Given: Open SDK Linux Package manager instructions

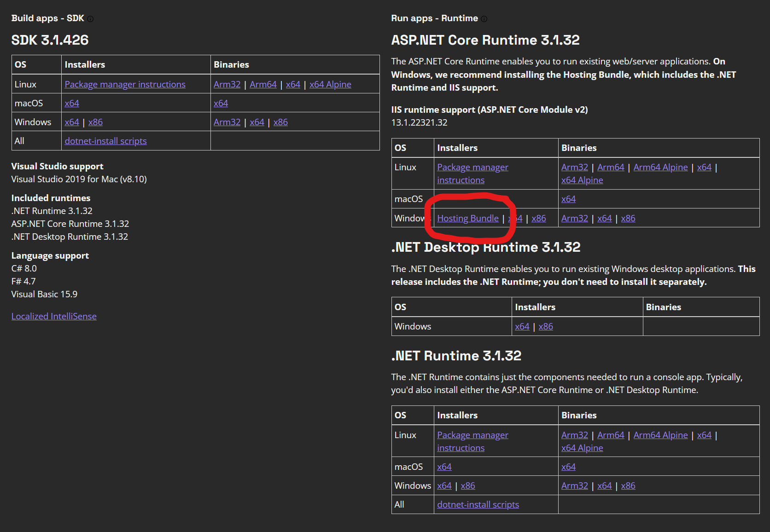Looking at the screenshot, I should [125, 85].
